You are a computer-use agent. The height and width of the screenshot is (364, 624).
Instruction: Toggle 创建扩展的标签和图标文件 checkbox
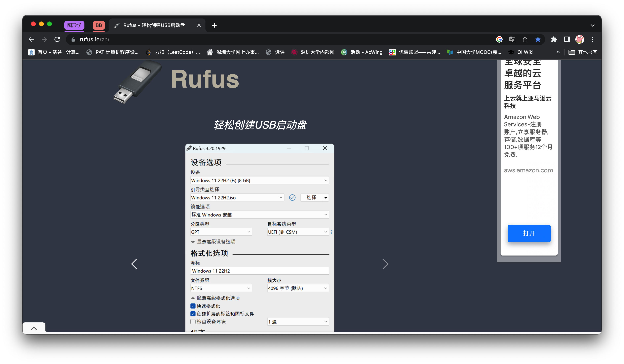[x=193, y=314]
